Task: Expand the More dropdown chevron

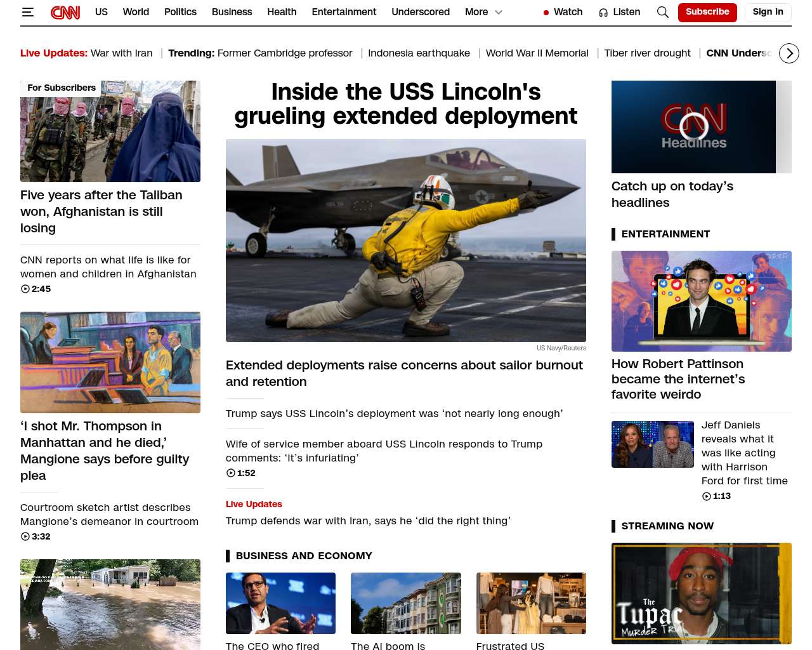Action: (x=499, y=12)
